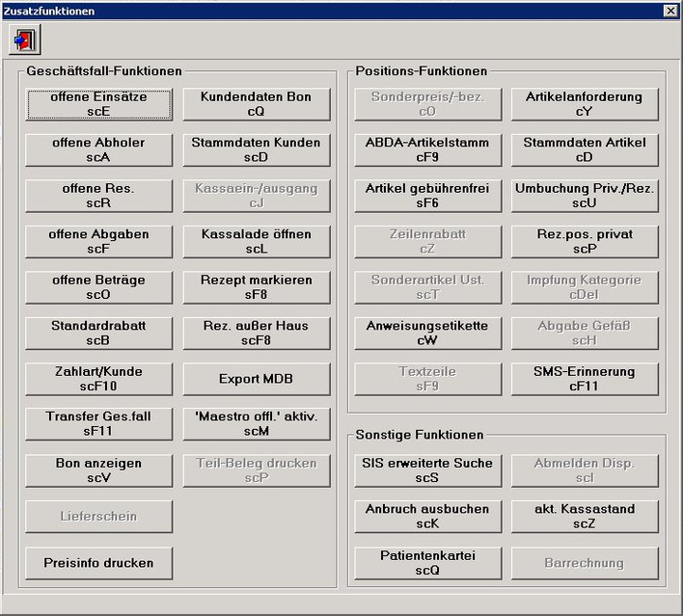683x616 pixels.
Task: Close the Zusatzfunktionen dialog window
Action: point(670,10)
